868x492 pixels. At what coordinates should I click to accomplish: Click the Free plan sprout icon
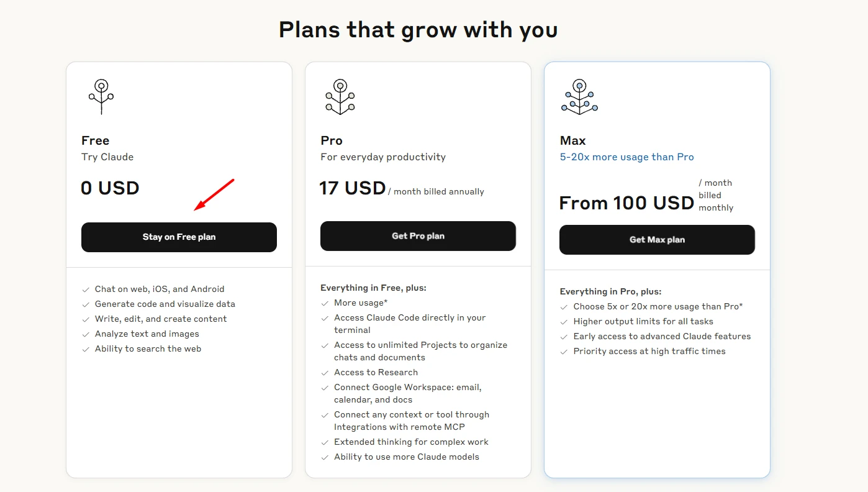(x=101, y=97)
